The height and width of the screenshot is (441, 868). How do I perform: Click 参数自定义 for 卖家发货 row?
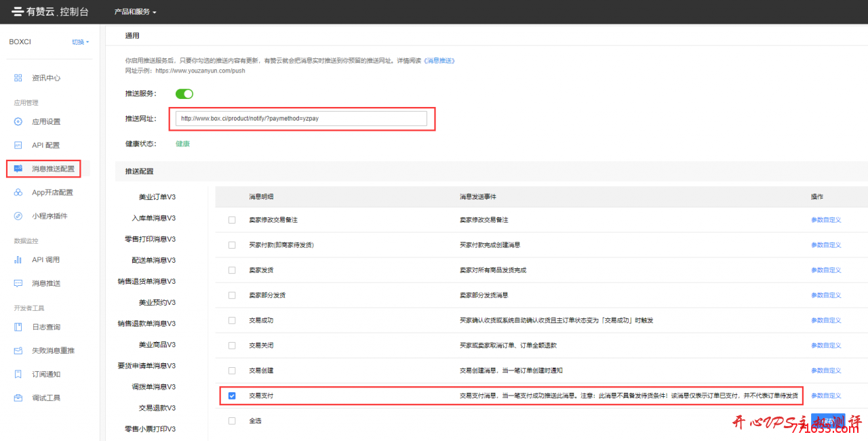pyautogui.click(x=826, y=270)
